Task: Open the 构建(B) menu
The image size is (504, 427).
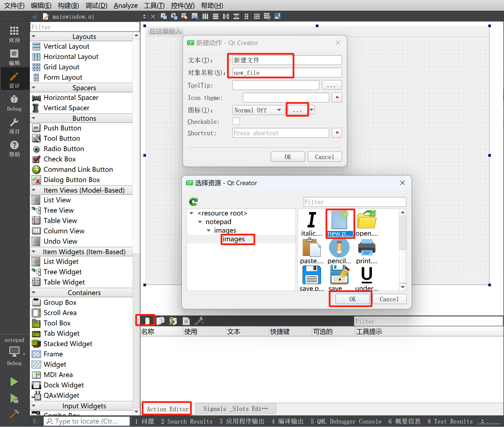Action: (x=68, y=5)
